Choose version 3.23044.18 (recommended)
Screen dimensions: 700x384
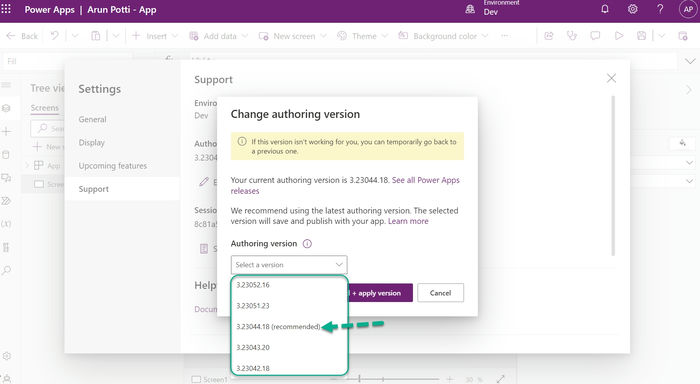289,326
